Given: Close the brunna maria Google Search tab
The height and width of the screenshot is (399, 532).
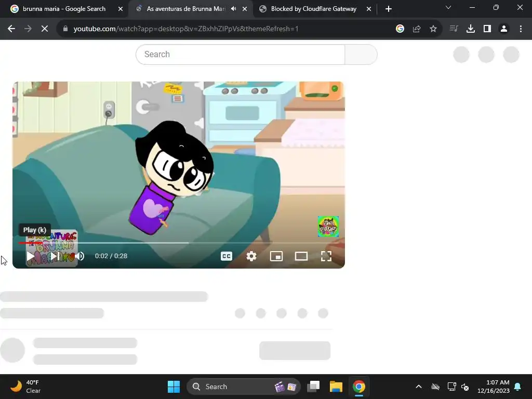Looking at the screenshot, I should [121, 9].
